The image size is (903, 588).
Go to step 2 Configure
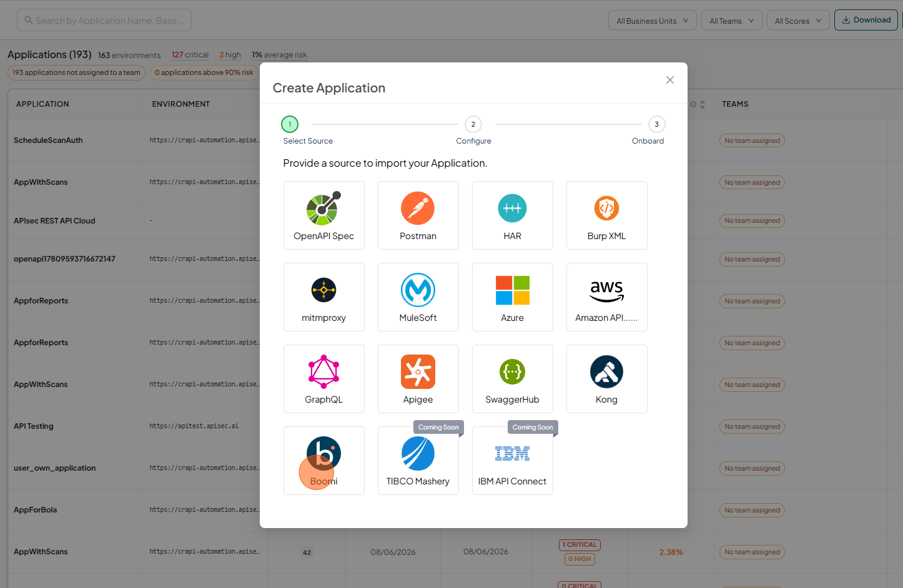473,124
